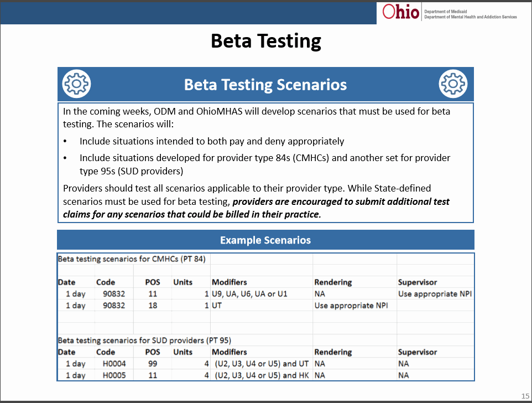Click the right gear icon in the banner
532x403 pixels.
coord(453,84)
